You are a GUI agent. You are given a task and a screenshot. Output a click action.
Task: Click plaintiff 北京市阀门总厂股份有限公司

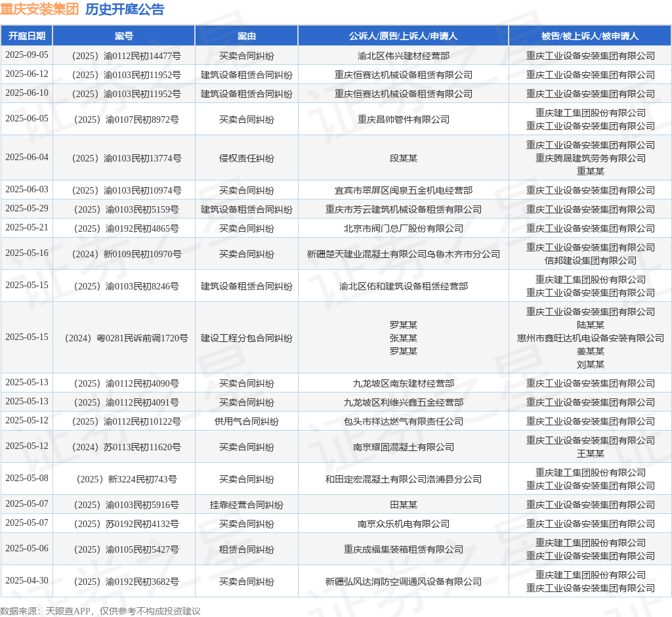[x=404, y=228]
